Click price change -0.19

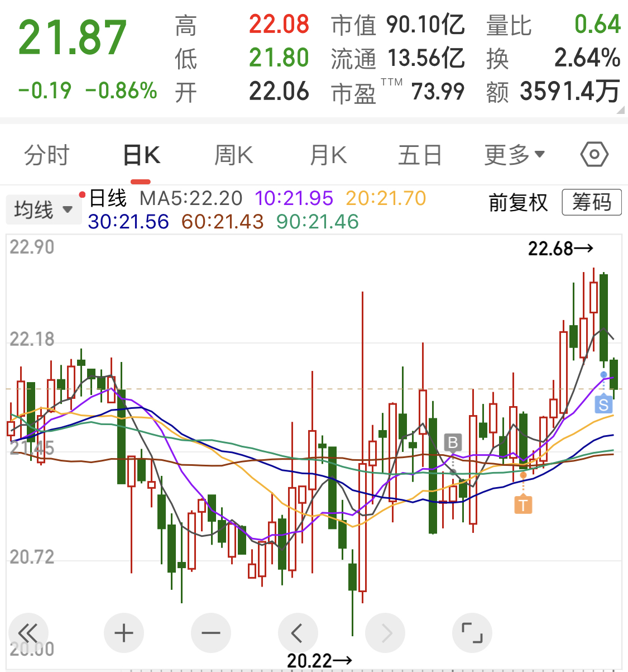45,90
